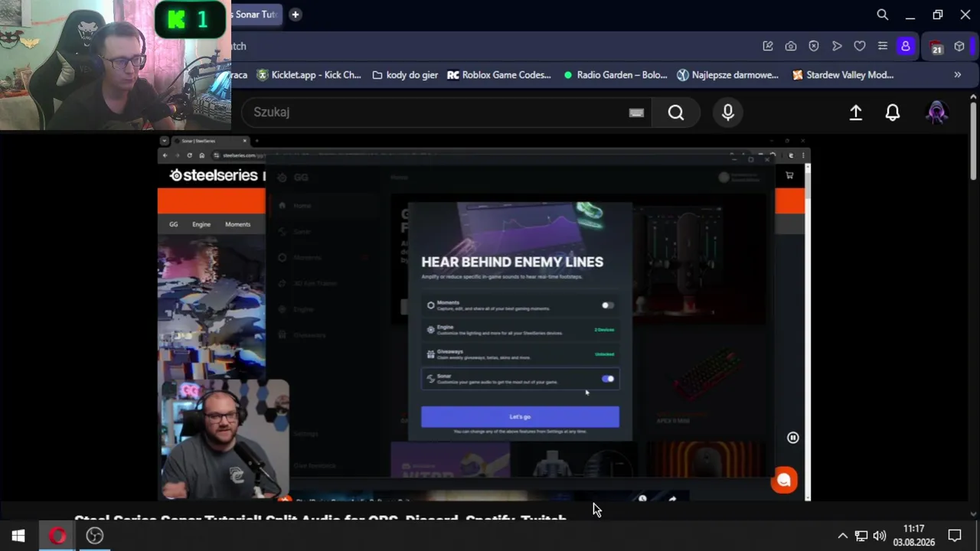This screenshot has width=980, height=551.
Task: Show more bookmarks with double chevron
Action: pyautogui.click(x=957, y=75)
